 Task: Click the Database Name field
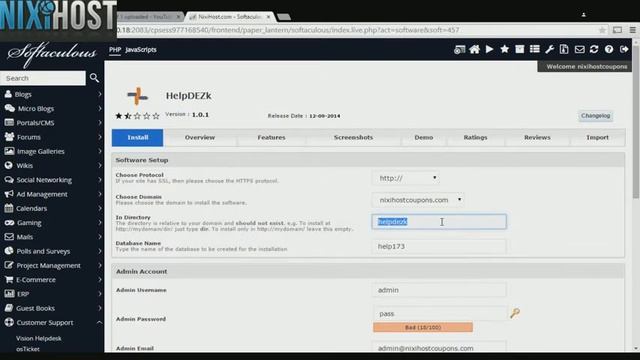(439, 247)
